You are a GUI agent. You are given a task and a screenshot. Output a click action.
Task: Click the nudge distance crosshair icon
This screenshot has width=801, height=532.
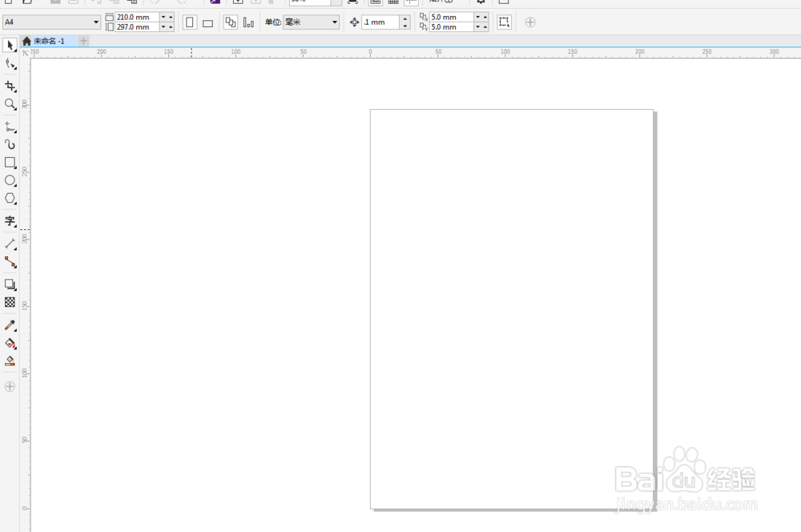pyautogui.click(x=354, y=22)
